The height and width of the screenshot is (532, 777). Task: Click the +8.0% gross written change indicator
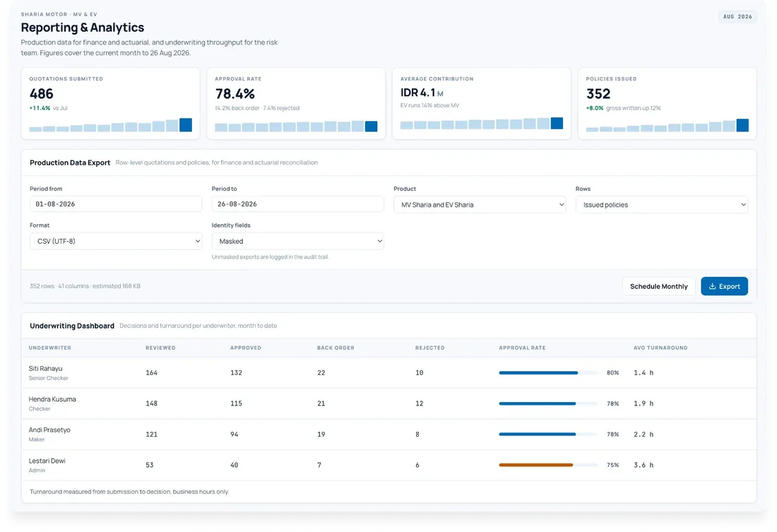pos(623,108)
